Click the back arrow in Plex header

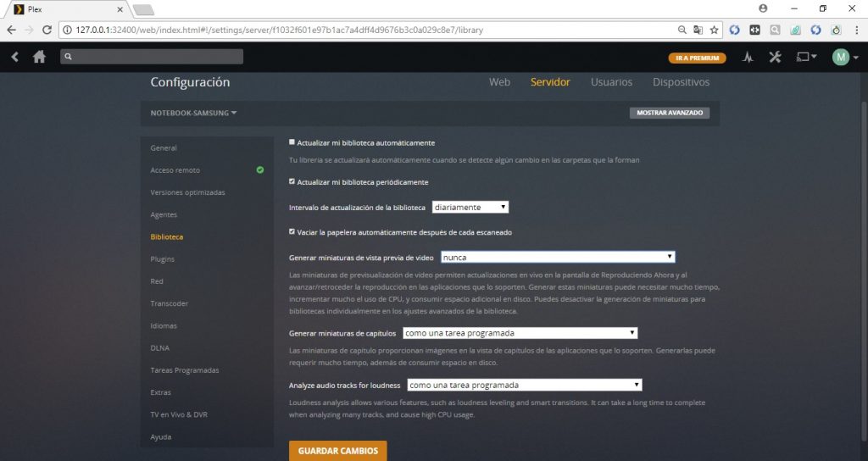click(x=15, y=57)
